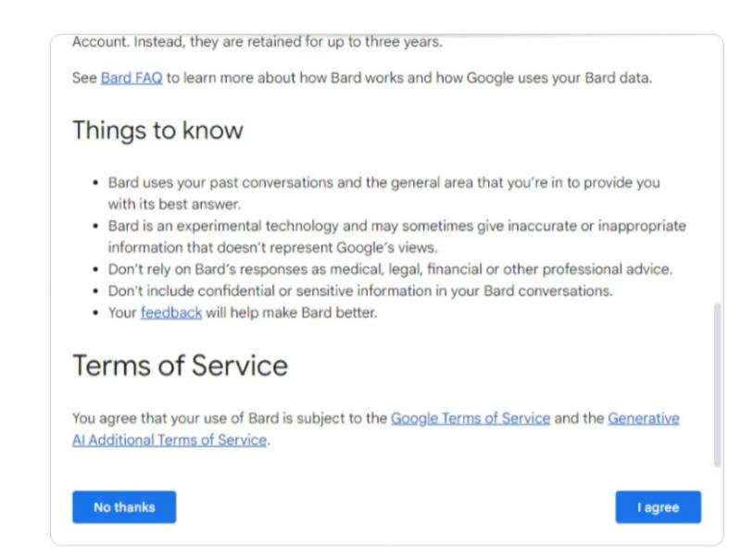Click the dialog's vertical scrollbar thumb

pyautogui.click(x=717, y=385)
